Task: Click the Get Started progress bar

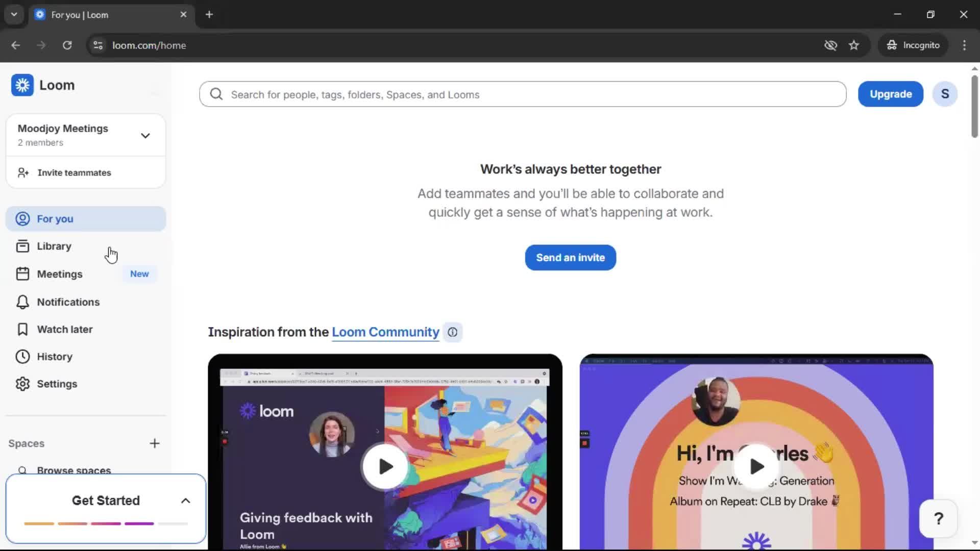Action: [105, 523]
